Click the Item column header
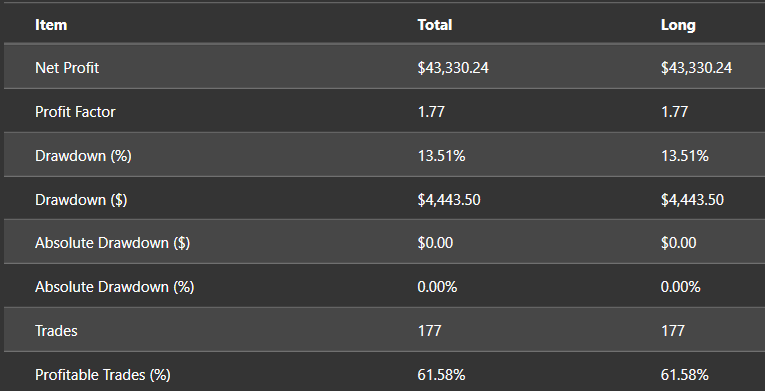Screen dimensions: 765x391 (51, 25)
